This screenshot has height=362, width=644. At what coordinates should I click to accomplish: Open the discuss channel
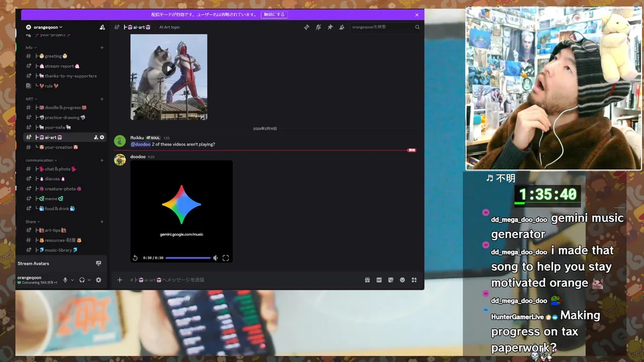pyautogui.click(x=65, y=179)
